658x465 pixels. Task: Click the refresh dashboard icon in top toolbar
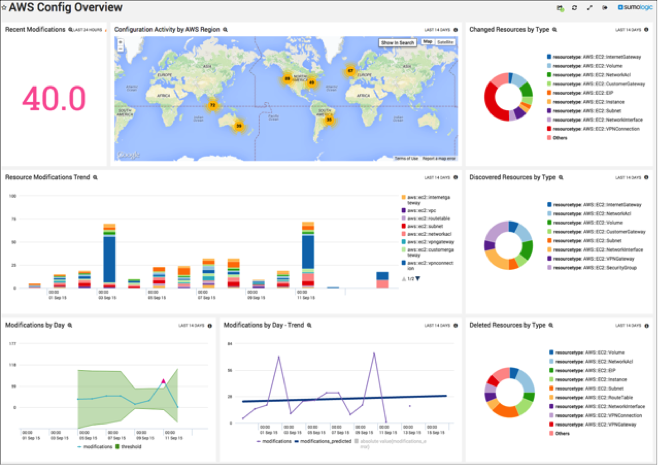(574, 8)
